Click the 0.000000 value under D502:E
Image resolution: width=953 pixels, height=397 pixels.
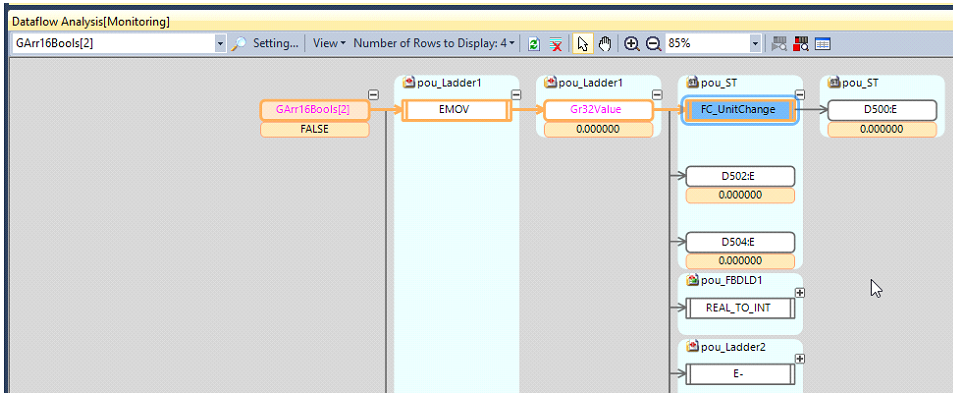point(740,195)
